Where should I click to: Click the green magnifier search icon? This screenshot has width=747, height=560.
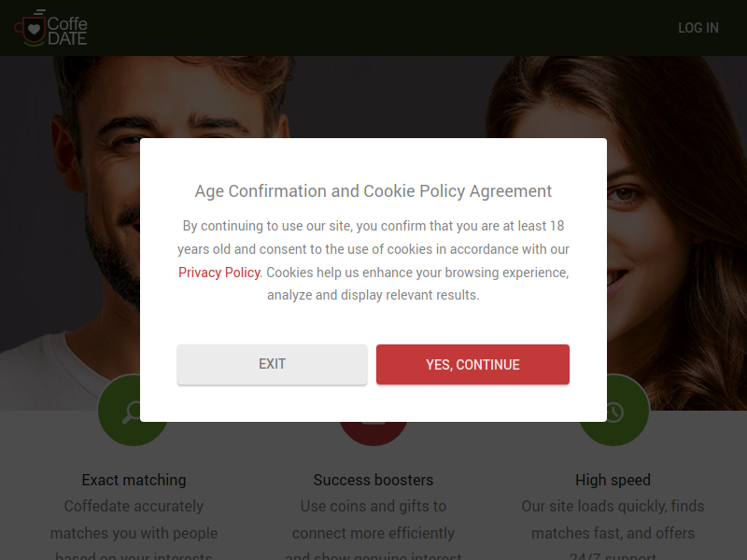pos(120,411)
